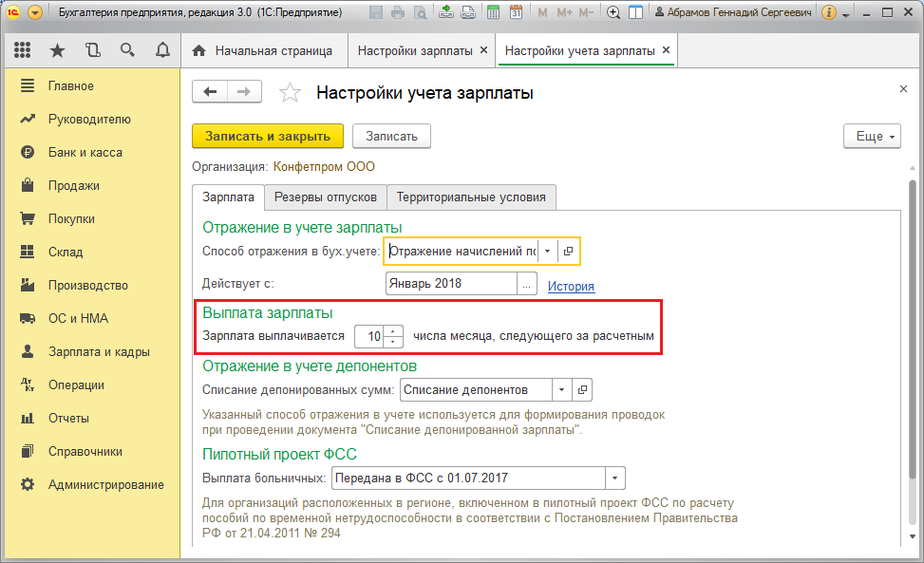Decrease payment day with stepper down arrow
924x563 pixels.
tap(393, 342)
